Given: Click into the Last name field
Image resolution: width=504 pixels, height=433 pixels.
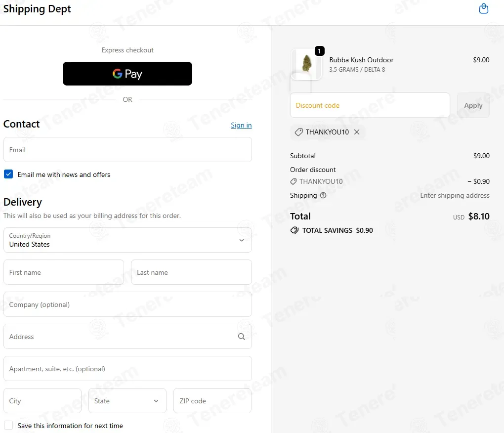Looking at the screenshot, I should point(191,272).
